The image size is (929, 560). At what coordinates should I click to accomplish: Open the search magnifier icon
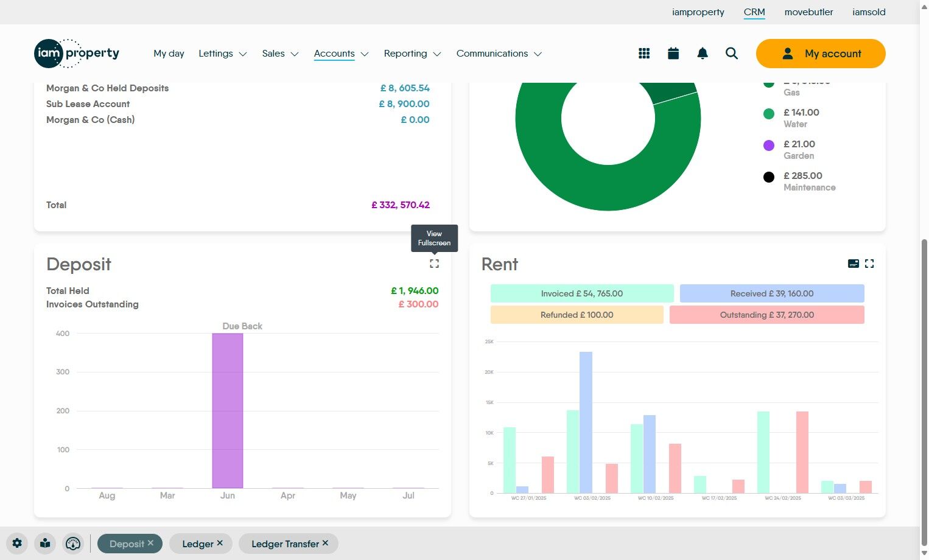pos(732,54)
